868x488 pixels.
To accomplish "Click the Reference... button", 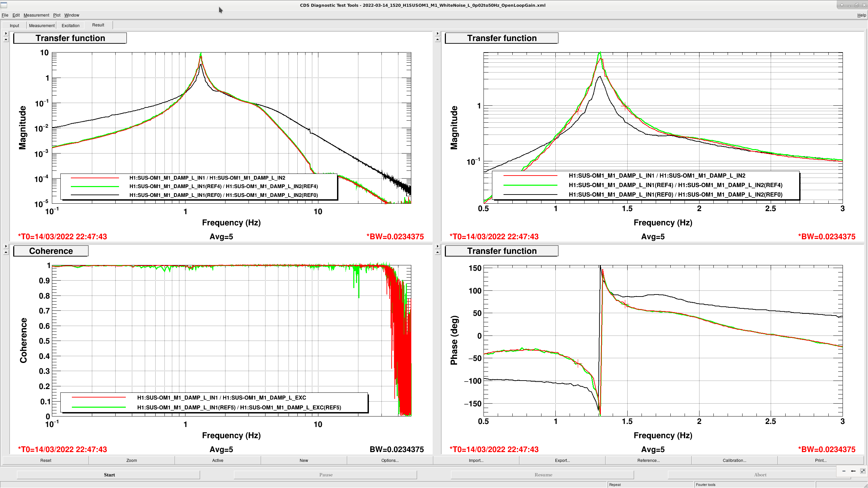I will pyautogui.click(x=648, y=460).
